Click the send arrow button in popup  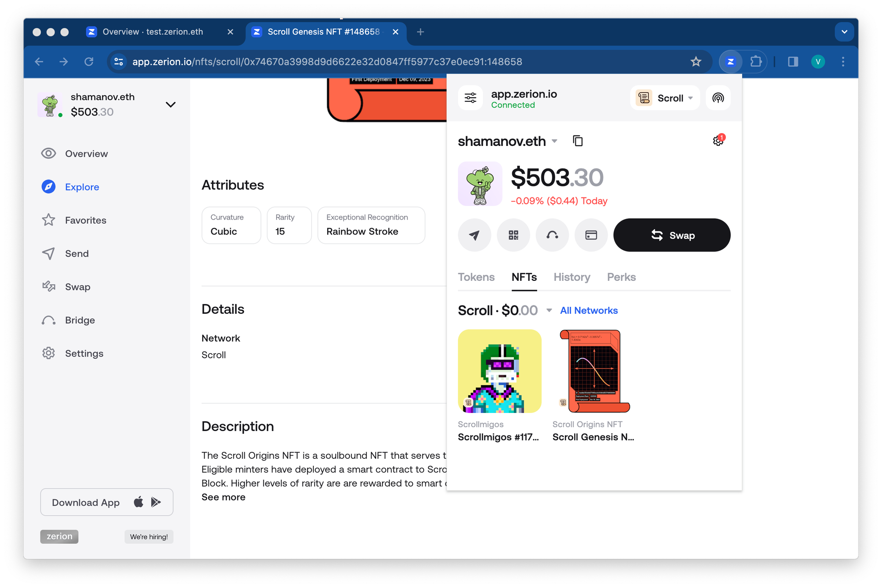click(x=475, y=235)
